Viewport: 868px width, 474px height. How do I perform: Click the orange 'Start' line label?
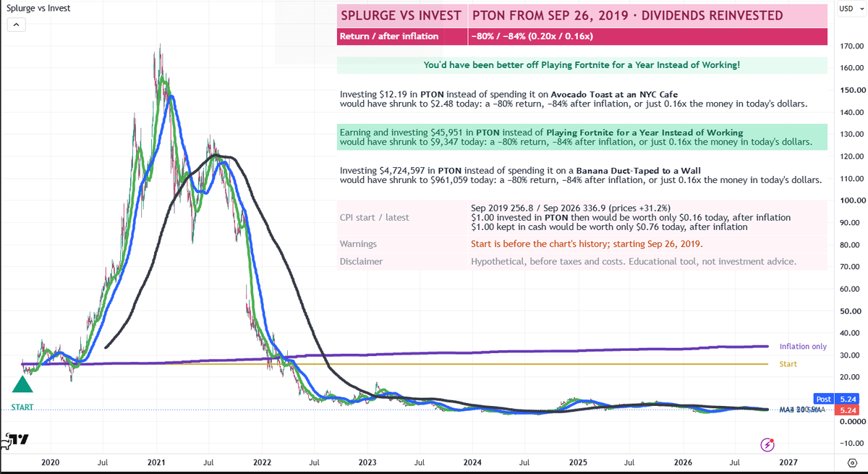(x=788, y=364)
